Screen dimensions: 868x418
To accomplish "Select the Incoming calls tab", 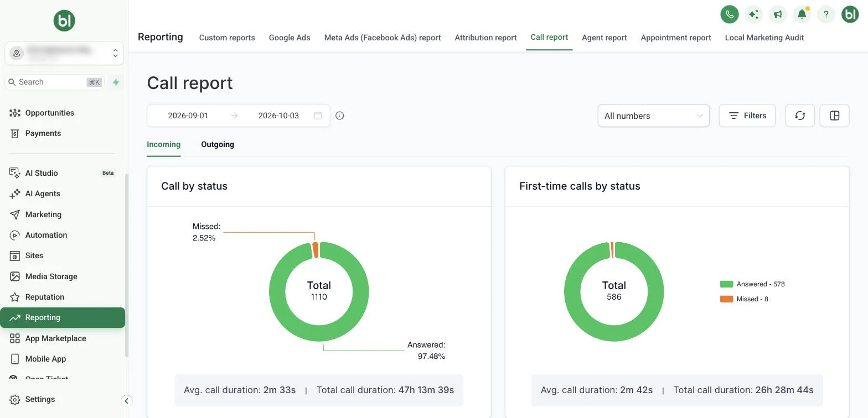I will [x=163, y=144].
